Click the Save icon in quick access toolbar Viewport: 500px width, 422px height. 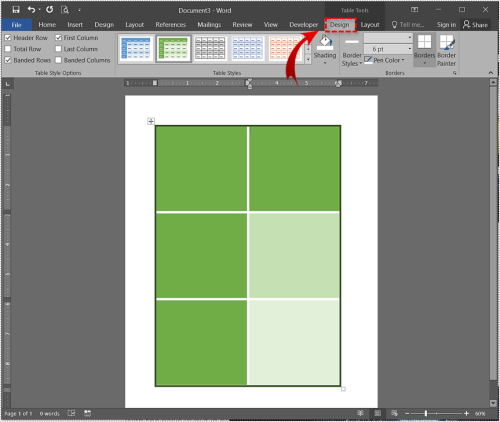(x=16, y=10)
